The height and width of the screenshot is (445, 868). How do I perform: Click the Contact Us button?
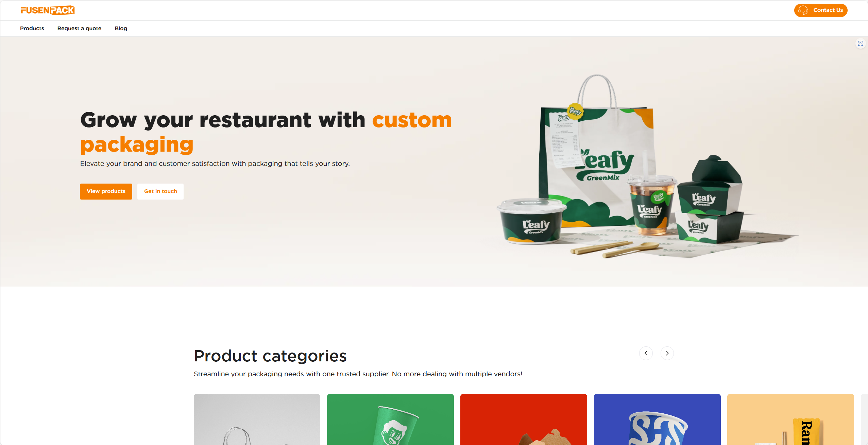click(x=821, y=10)
